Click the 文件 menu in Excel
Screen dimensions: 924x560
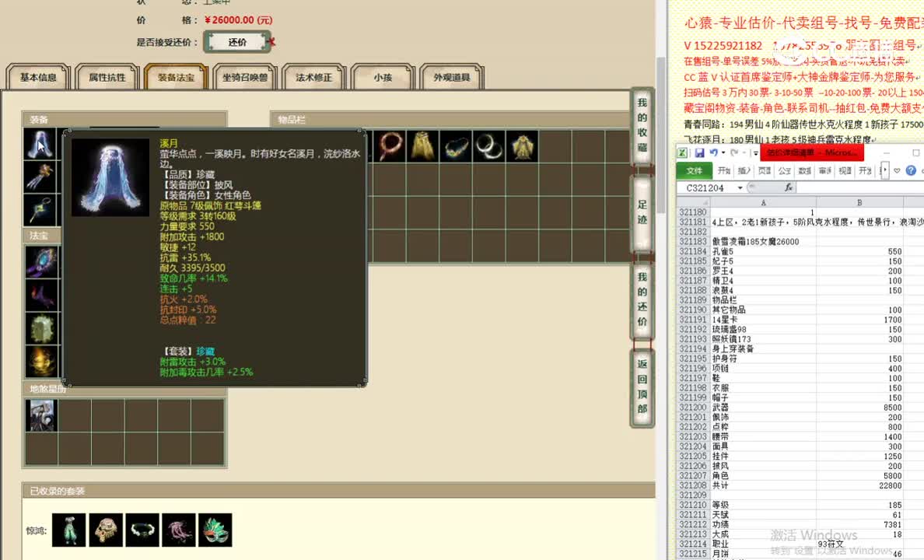[x=694, y=170]
